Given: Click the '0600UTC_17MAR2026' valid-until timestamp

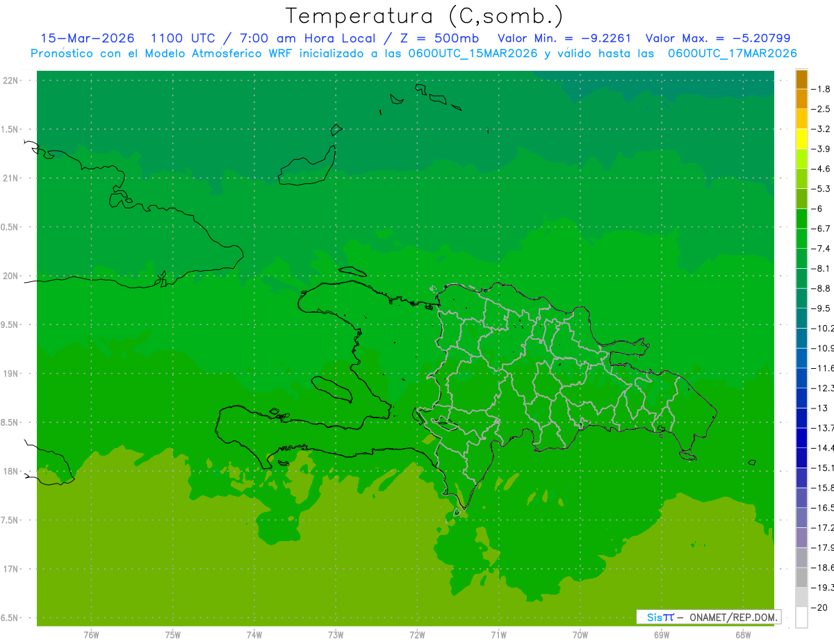Looking at the screenshot, I should point(732,53).
